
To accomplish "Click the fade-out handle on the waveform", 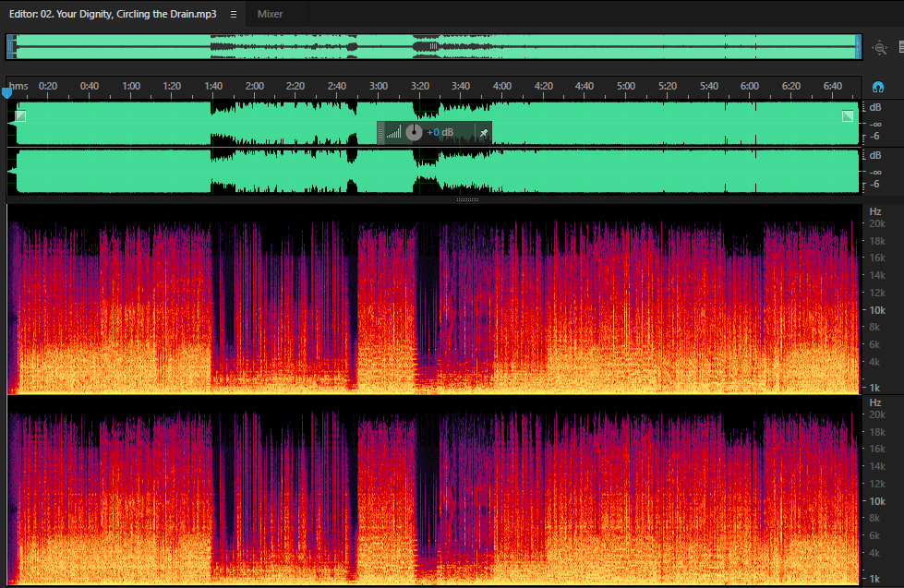I will pyautogui.click(x=848, y=116).
